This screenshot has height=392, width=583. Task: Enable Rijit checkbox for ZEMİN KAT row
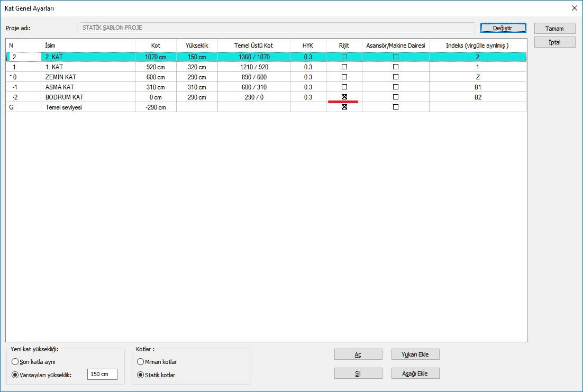pyautogui.click(x=344, y=77)
